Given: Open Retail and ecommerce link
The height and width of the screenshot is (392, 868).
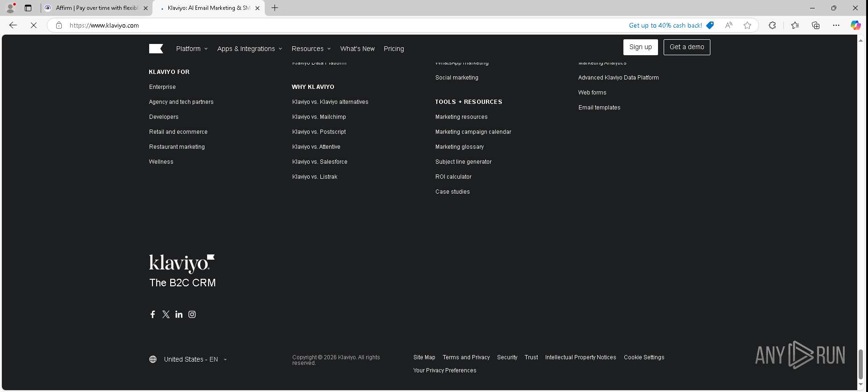Looking at the screenshot, I should click(x=178, y=132).
